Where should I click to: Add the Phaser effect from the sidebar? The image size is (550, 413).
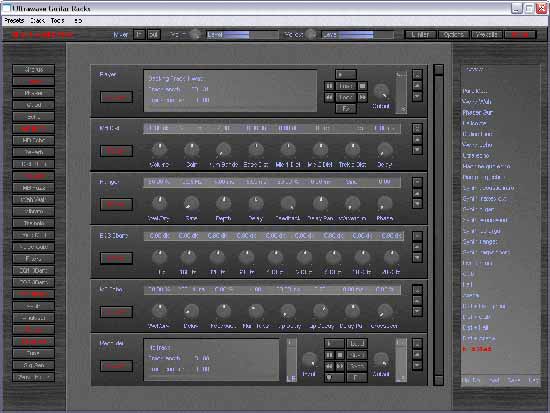click(34, 93)
